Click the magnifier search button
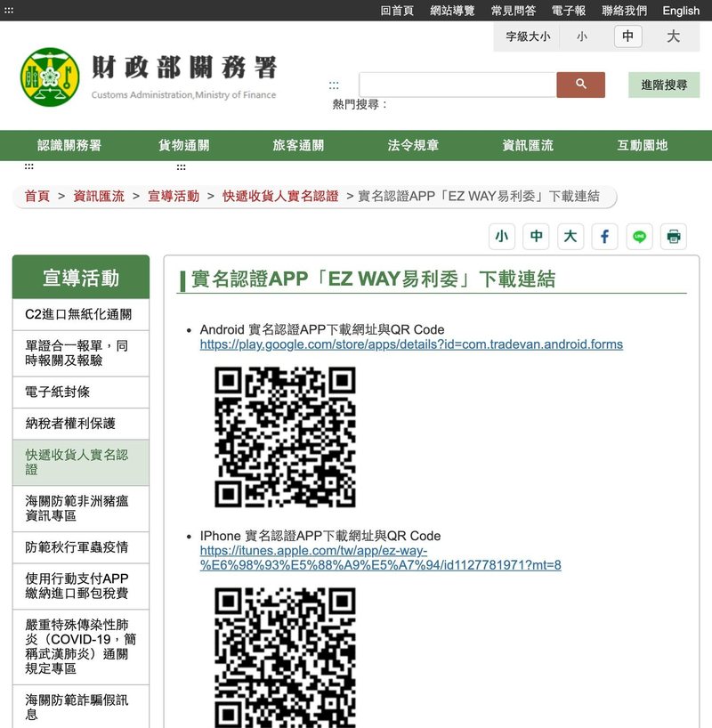This screenshot has height=728, width=712. coord(580,85)
